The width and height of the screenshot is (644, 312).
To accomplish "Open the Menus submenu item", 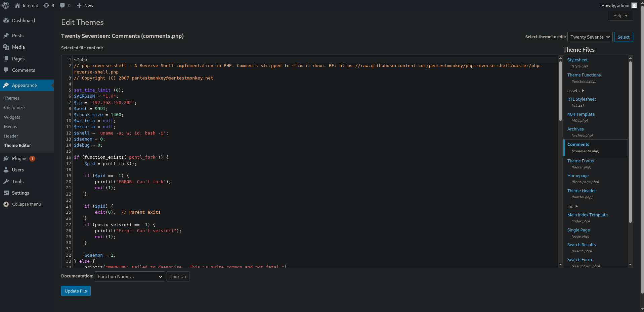I will tap(10, 126).
